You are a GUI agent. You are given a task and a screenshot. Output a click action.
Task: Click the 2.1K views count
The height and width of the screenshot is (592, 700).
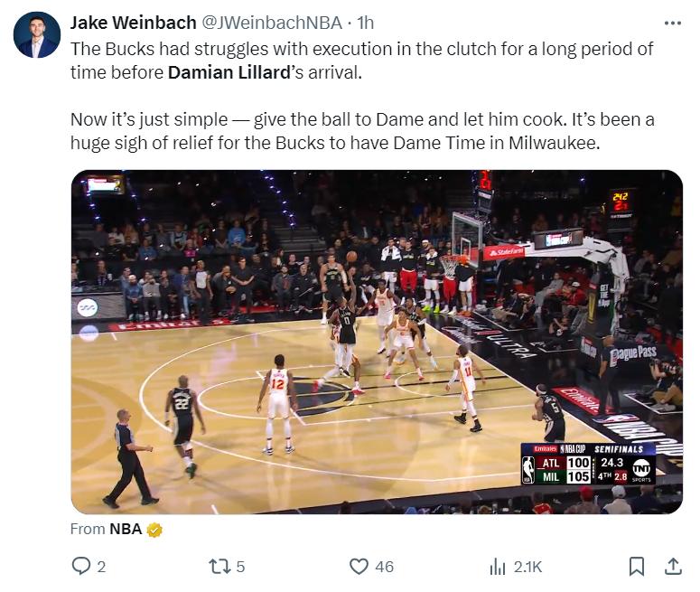[527, 567]
